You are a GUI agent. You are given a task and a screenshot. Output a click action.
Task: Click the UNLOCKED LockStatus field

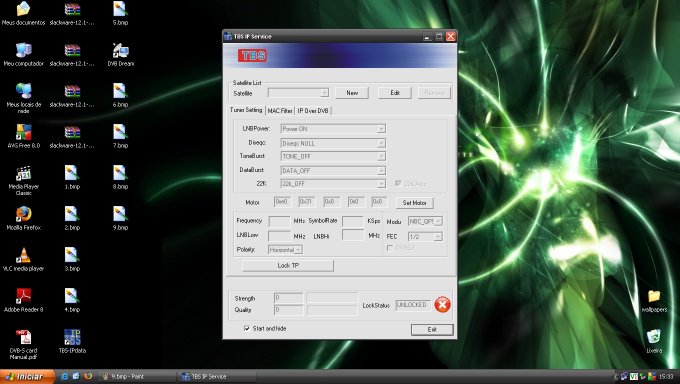pos(413,305)
